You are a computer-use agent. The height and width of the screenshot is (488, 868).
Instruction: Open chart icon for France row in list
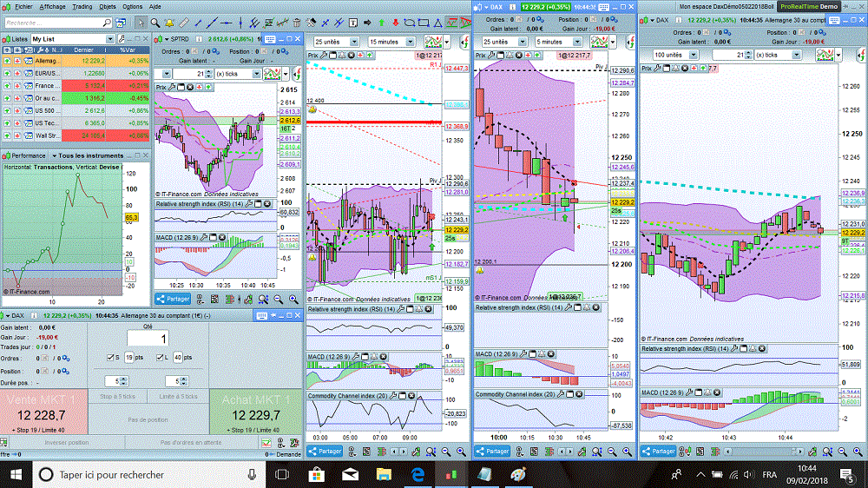pos(29,85)
